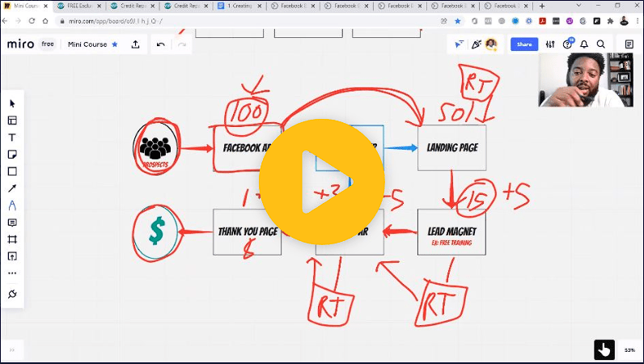The width and height of the screenshot is (644, 364).
Task: Open the board settings sliders icon
Action: point(550,44)
